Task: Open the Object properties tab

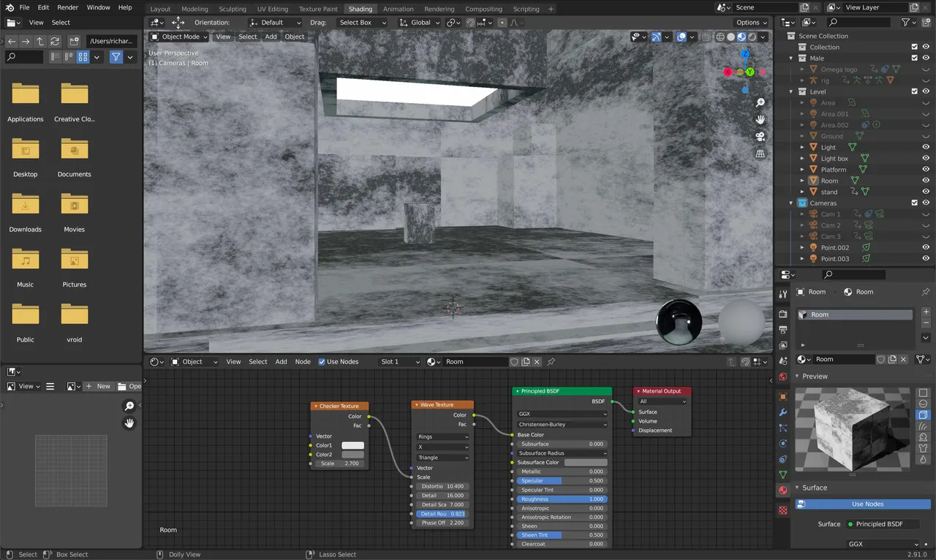Action: click(783, 397)
